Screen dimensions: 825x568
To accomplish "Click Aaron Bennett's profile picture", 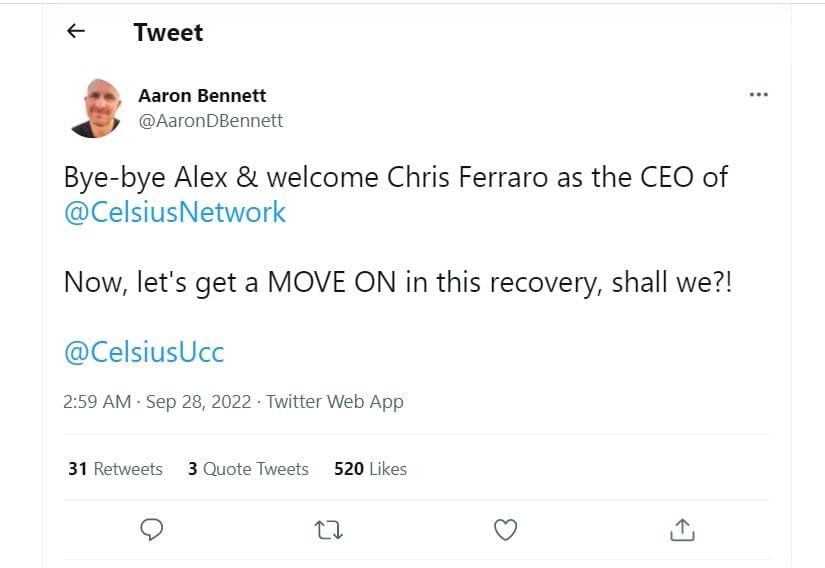I will (x=96, y=108).
